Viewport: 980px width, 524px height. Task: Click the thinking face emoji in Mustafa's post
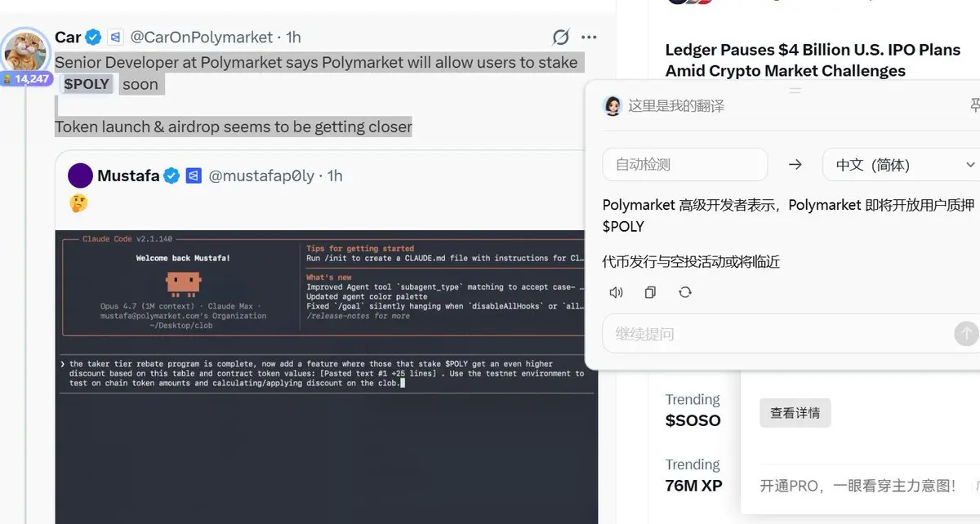pos(78,203)
